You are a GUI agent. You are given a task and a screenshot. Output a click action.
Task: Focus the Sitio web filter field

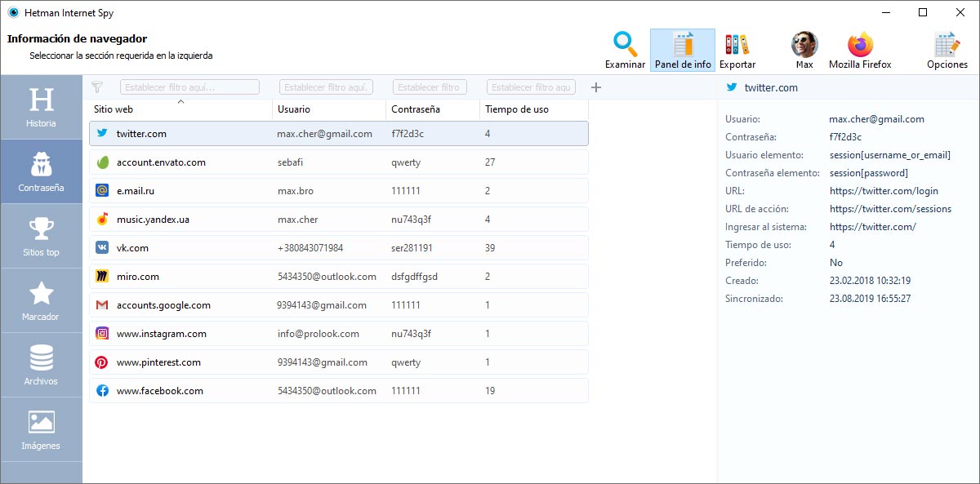(x=189, y=87)
